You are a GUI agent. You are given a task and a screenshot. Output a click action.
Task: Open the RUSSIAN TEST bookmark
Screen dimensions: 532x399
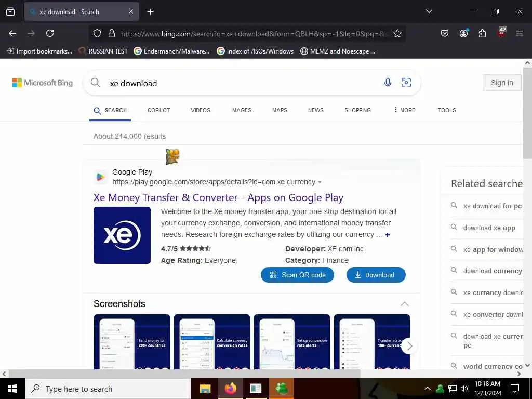[103, 51]
